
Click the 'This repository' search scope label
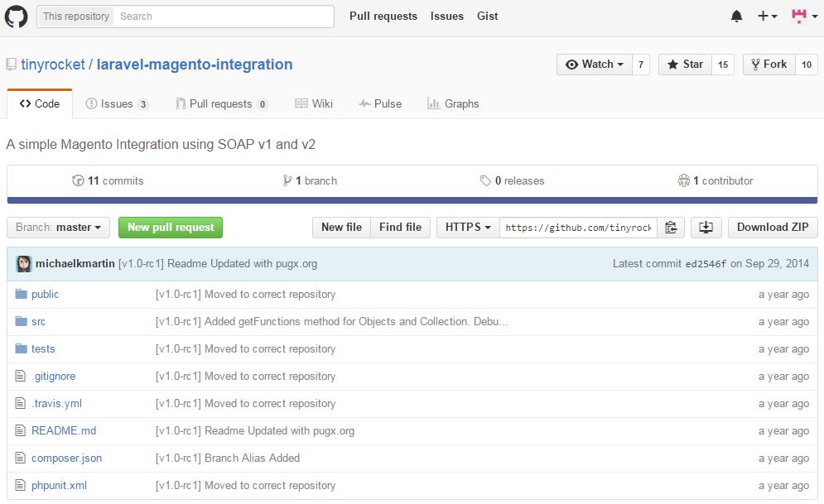coord(76,17)
